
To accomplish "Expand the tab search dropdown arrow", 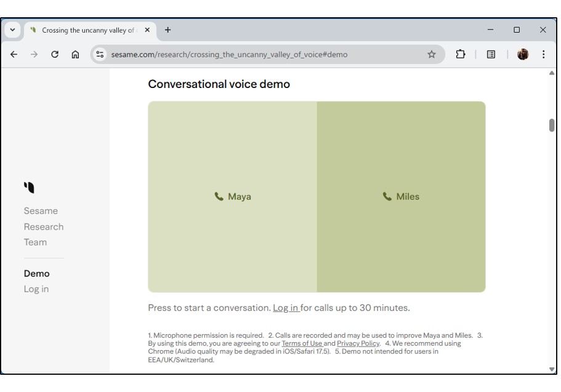I will click(x=13, y=30).
